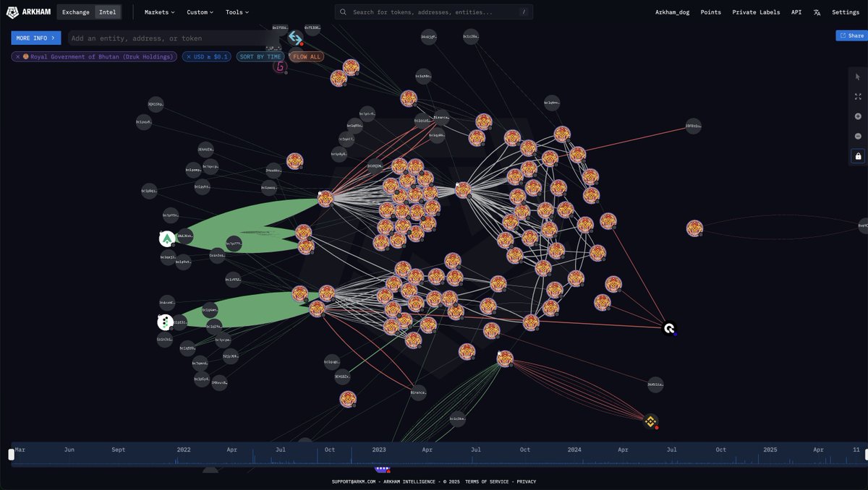Select the pointer cursor tool
The width and height of the screenshot is (868, 490).
point(858,77)
